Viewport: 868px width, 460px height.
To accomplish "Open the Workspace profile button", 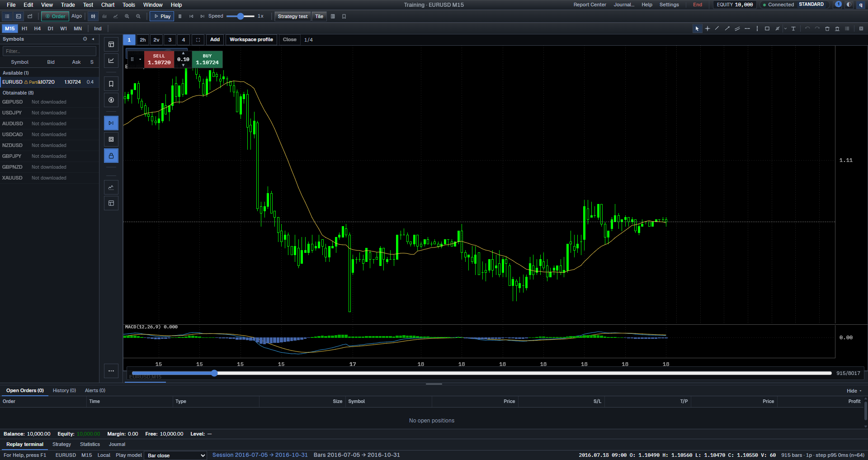I will click(251, 40).
